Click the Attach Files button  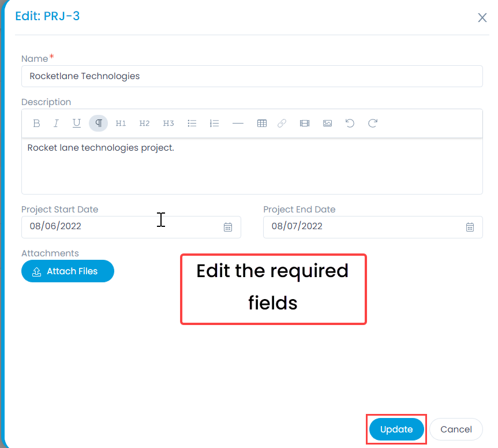[x=68, y=271]
